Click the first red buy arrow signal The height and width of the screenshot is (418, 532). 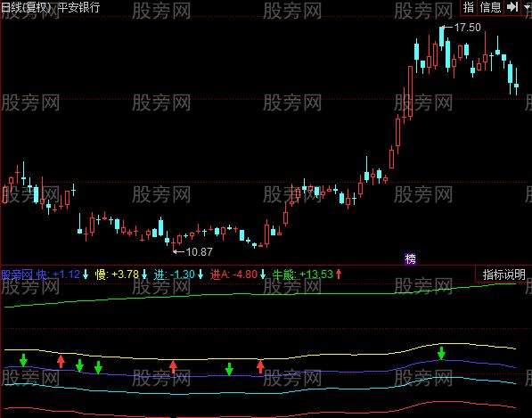[x=61, y=362]
